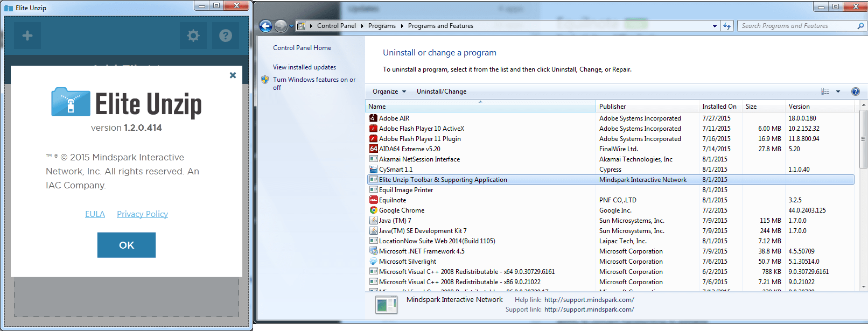Click Mindspark Interactive Network publisher cell
Image resolution: width=868 pixels, height=331 pixels.
click(x=643, y=180)
